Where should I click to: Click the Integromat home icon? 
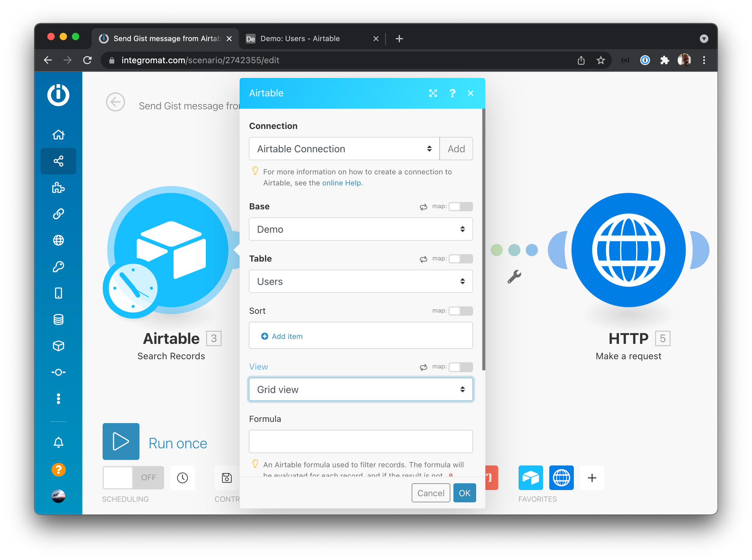58,135
